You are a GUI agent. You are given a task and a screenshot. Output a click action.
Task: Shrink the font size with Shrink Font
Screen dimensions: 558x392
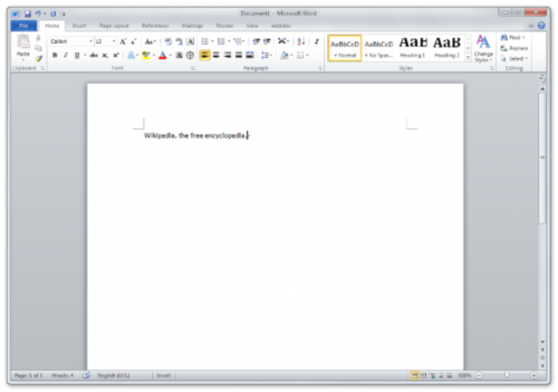134,41
